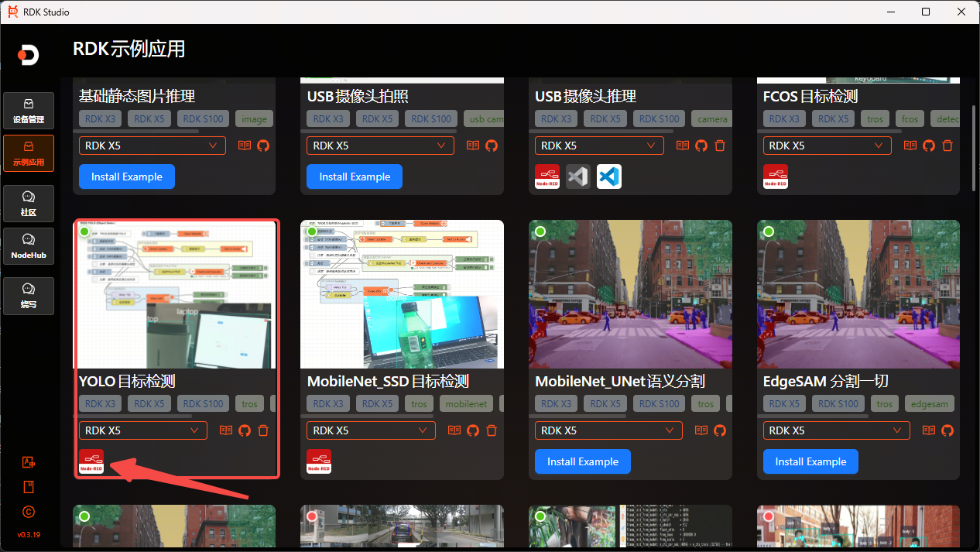Click Install Example under 基础静态图片推理

click(127, 177)
